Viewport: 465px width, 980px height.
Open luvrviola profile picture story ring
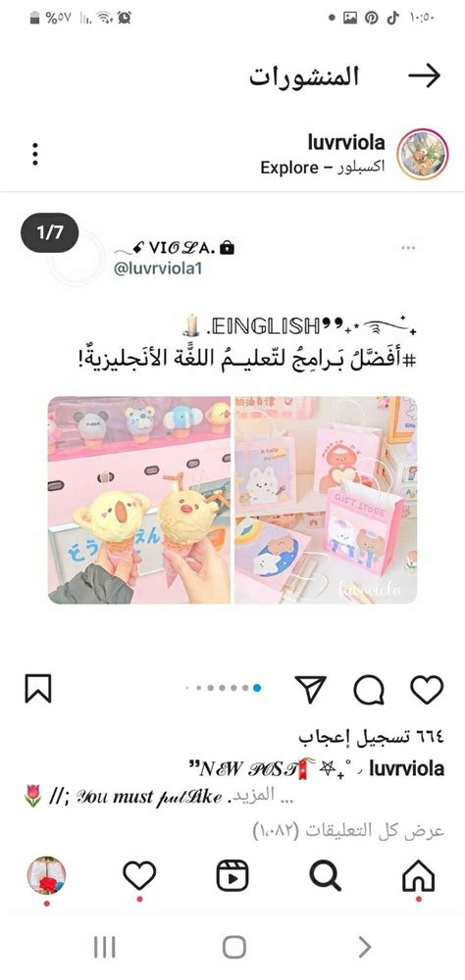[423, 155]
